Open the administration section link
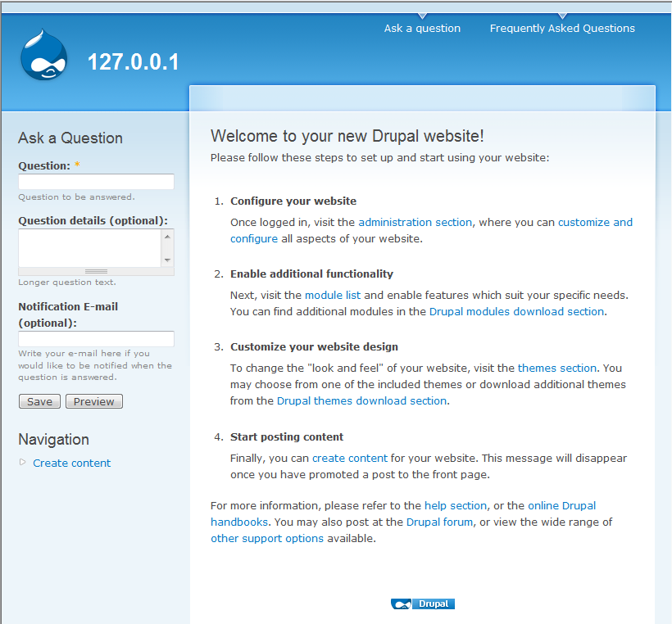 coord(415,222)
